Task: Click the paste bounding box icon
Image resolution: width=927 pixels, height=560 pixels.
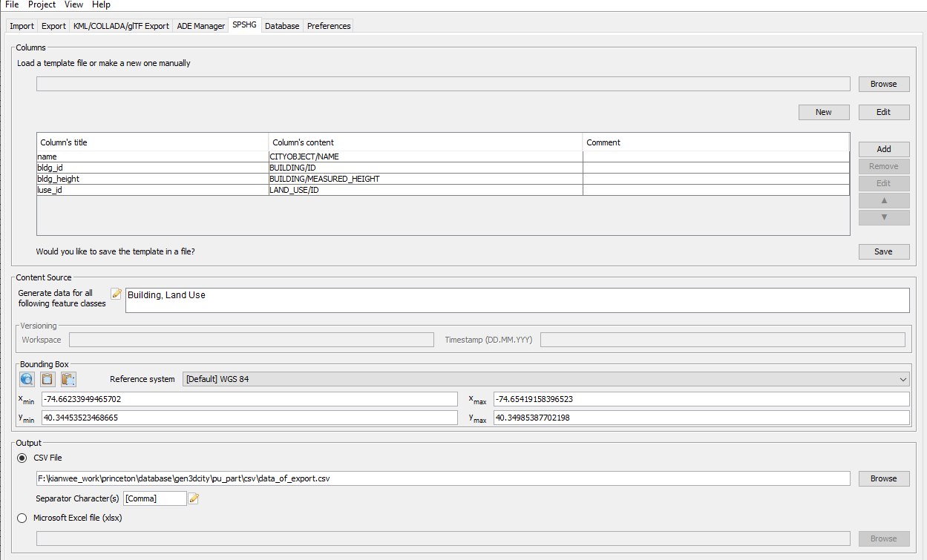Action: pos(69,379)
